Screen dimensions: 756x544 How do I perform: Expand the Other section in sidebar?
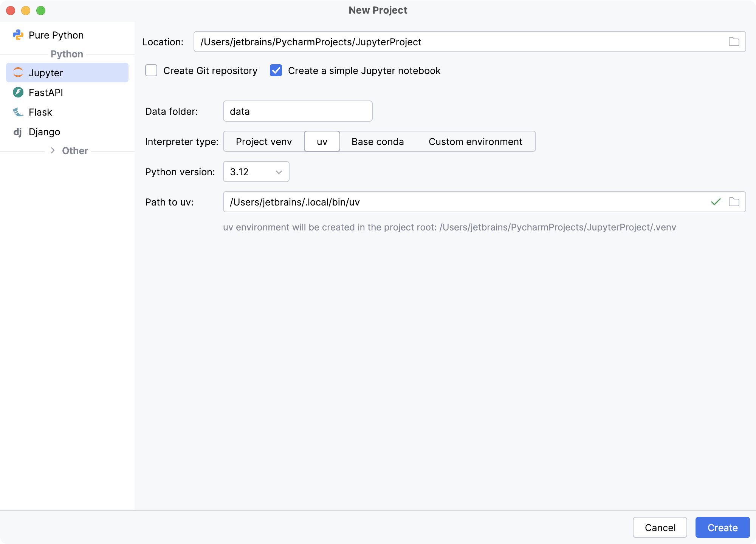[x=52, y=150]
